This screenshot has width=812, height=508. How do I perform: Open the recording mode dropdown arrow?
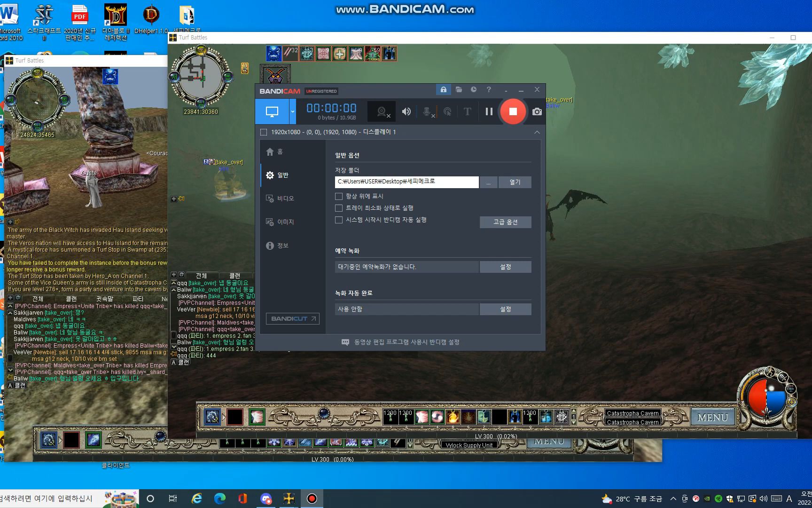292,111
